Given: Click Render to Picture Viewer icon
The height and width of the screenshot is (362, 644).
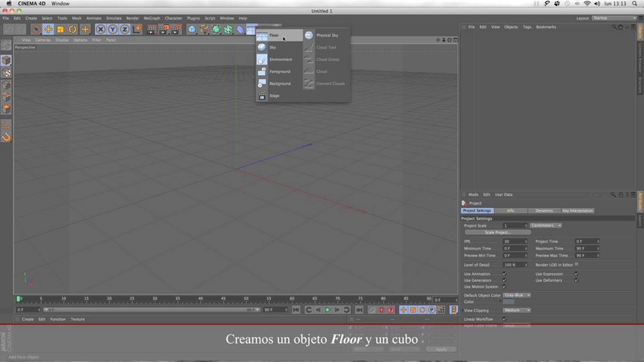Looking at the screenshot, I should pos(163,29).
